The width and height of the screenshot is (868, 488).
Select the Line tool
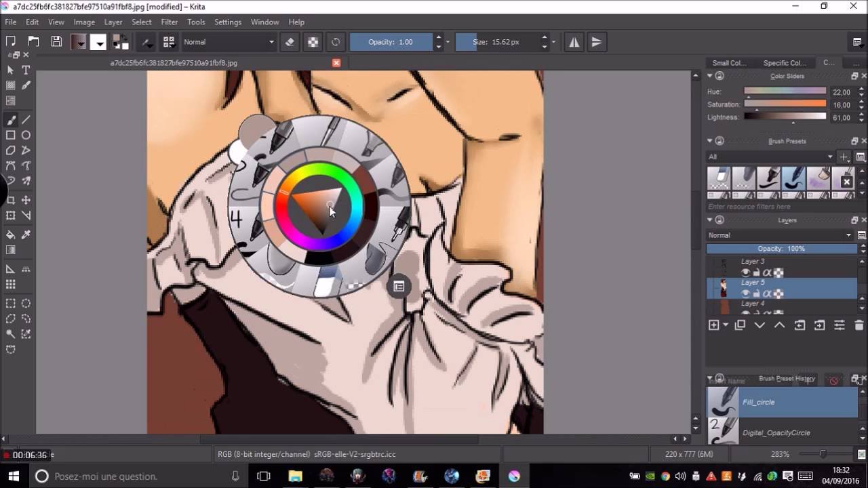pyautogui.click(x=26, y=120)
